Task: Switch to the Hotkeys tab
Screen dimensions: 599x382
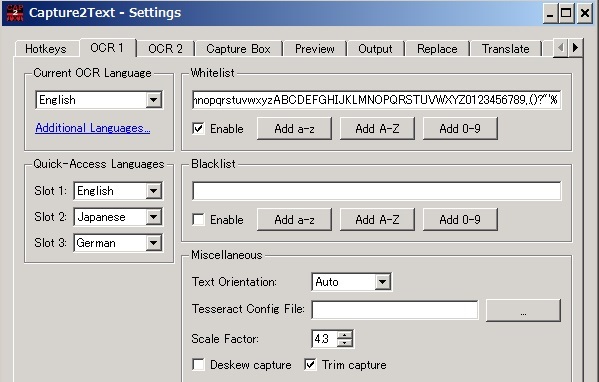Action: point(46,49)
